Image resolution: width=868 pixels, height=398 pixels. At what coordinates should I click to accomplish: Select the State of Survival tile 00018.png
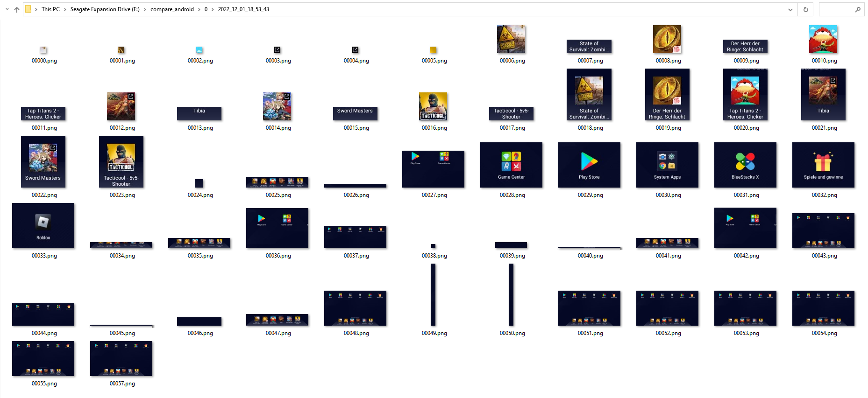click(589, 95)
